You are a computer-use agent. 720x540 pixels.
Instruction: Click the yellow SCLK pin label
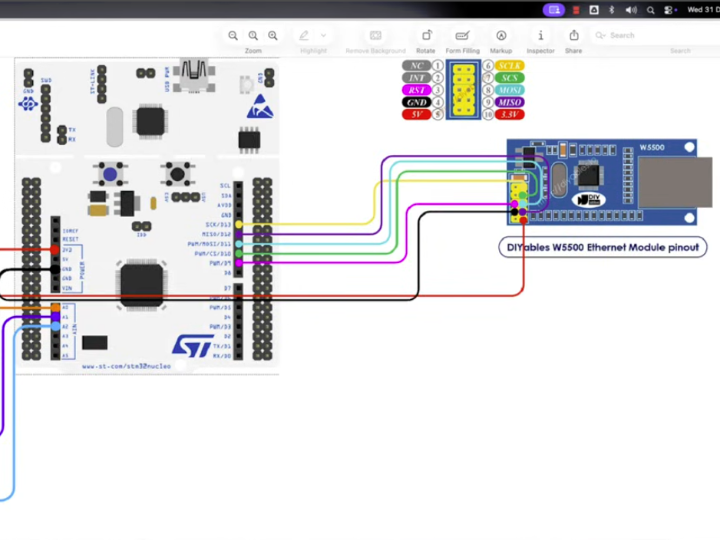coord(510,65)
